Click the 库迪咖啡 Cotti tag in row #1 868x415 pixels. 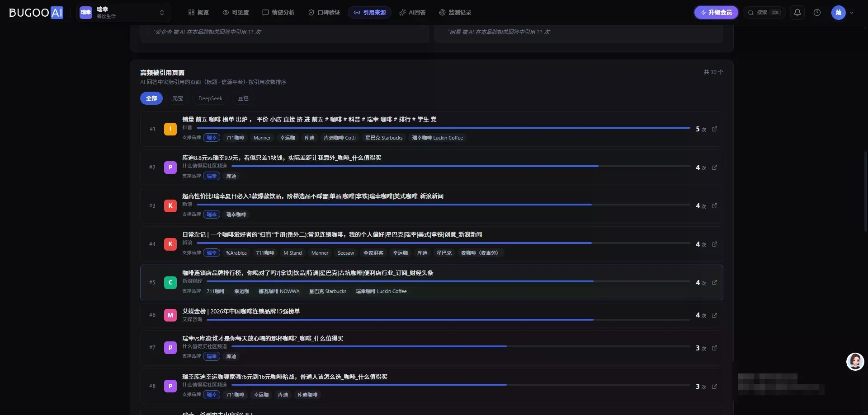coord(340,138)
